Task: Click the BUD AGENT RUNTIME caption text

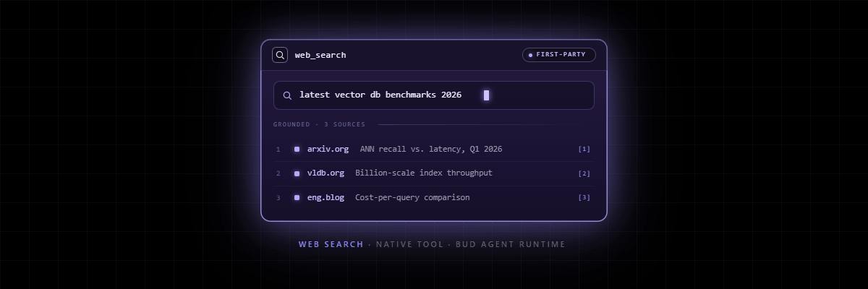Action: pos(511,244)
